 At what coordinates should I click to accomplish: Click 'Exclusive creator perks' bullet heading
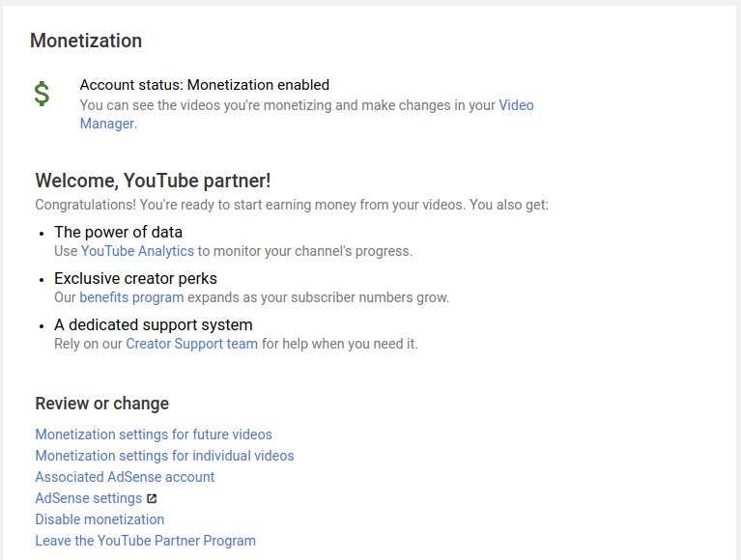click(135, 279)
